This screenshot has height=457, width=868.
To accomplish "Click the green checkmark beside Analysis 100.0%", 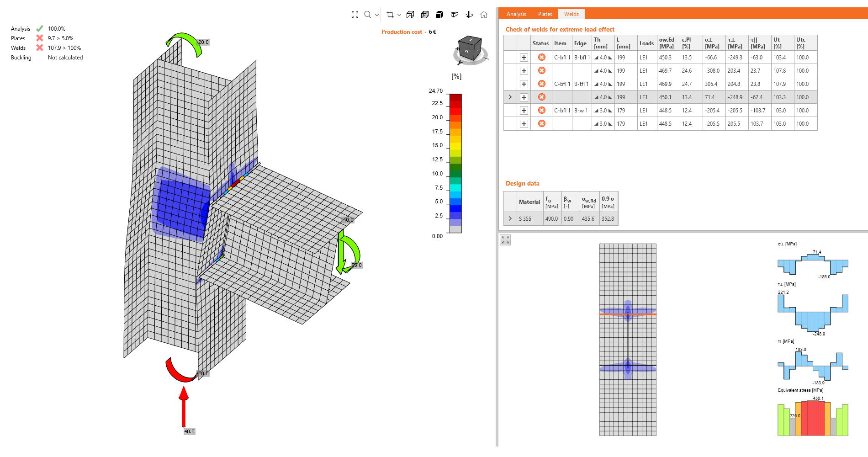I will tap(39, 28).
